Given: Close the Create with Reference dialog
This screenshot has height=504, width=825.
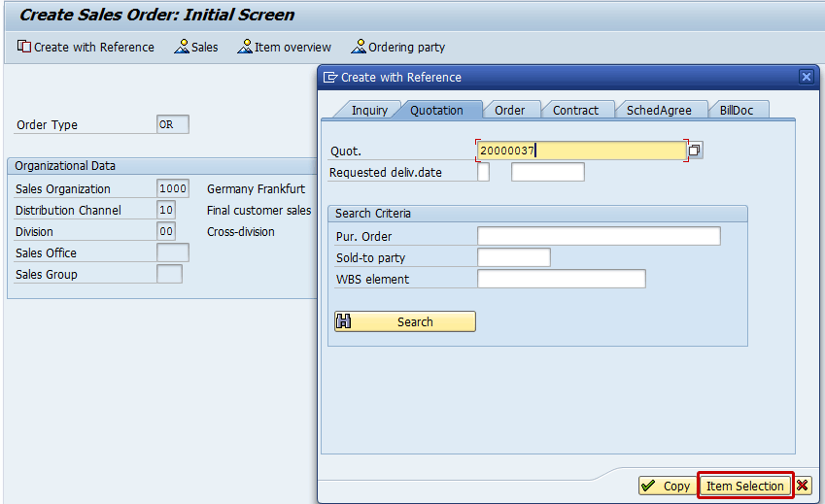Looking at the screenshot, I should (807, 78).
